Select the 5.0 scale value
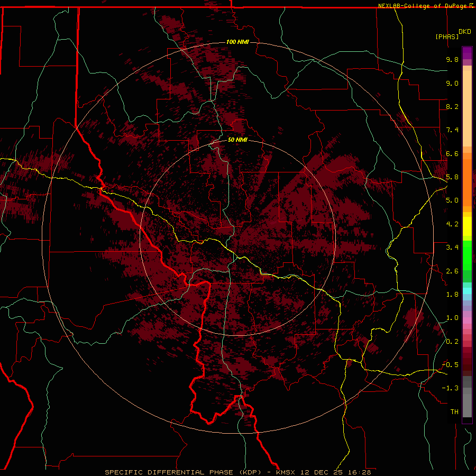This screenshot has width=476, height=476. [452, 200]
